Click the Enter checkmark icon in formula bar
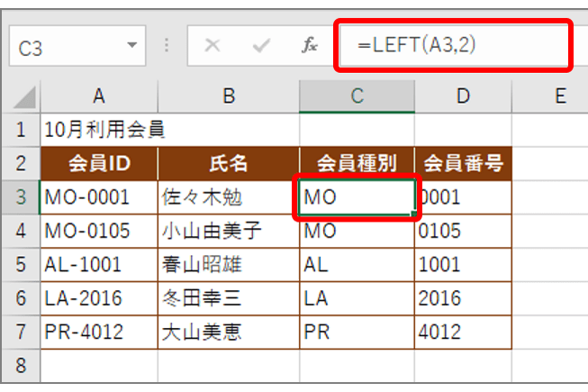 click(261, 45)
